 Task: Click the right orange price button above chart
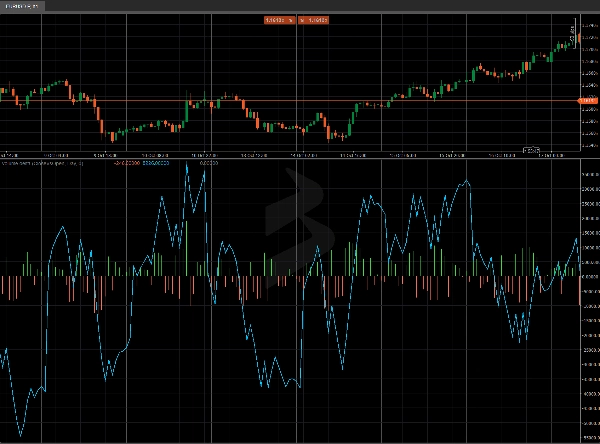point(316,19)
